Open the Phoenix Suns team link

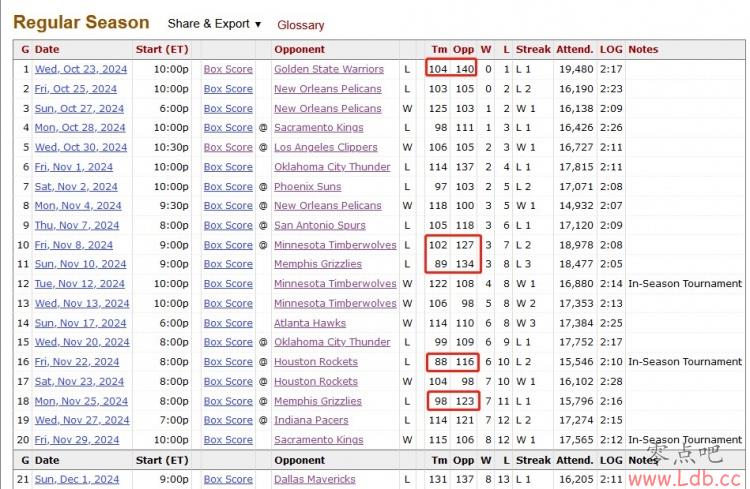pyautogui.click(x=308, y=187)
